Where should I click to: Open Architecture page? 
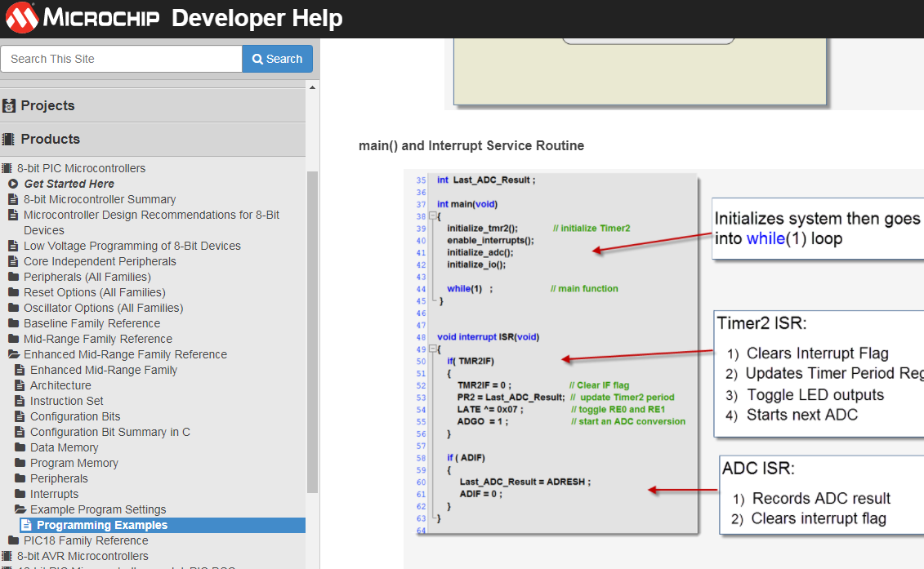[60, 385]
